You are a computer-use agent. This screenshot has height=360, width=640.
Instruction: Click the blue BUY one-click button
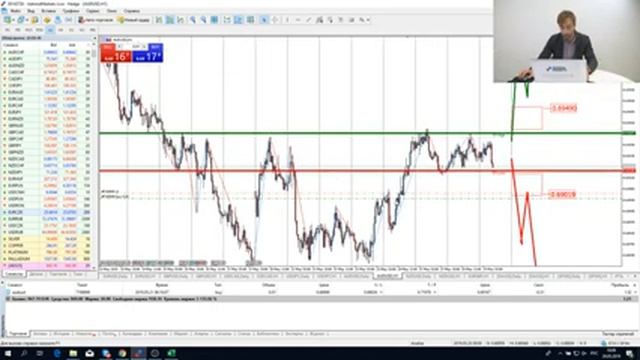[x=148, y=53]
